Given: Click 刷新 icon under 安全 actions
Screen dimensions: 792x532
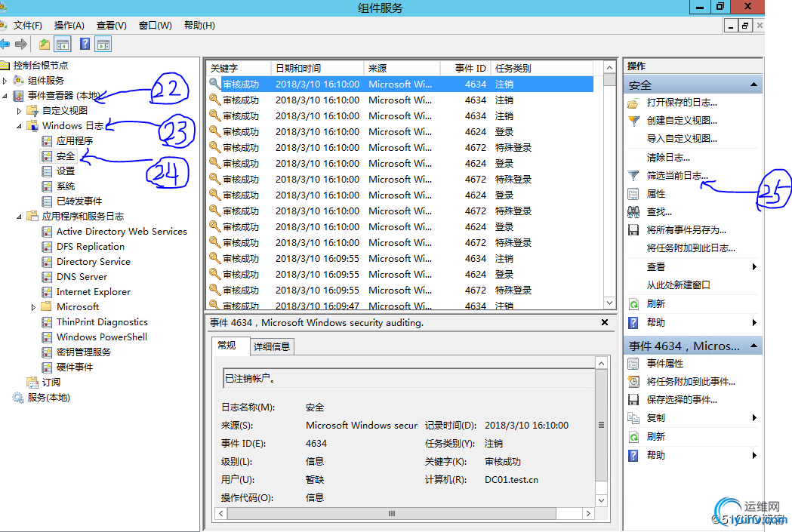Looking at the screenshot, I should 633,304.
